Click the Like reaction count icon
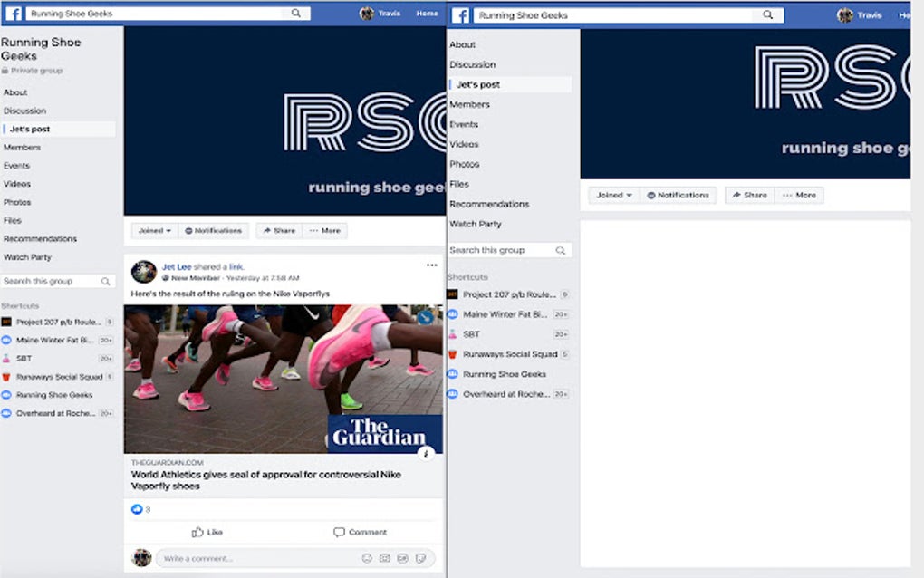The height and width of the screenshot is (578, 924). [137, 509]
